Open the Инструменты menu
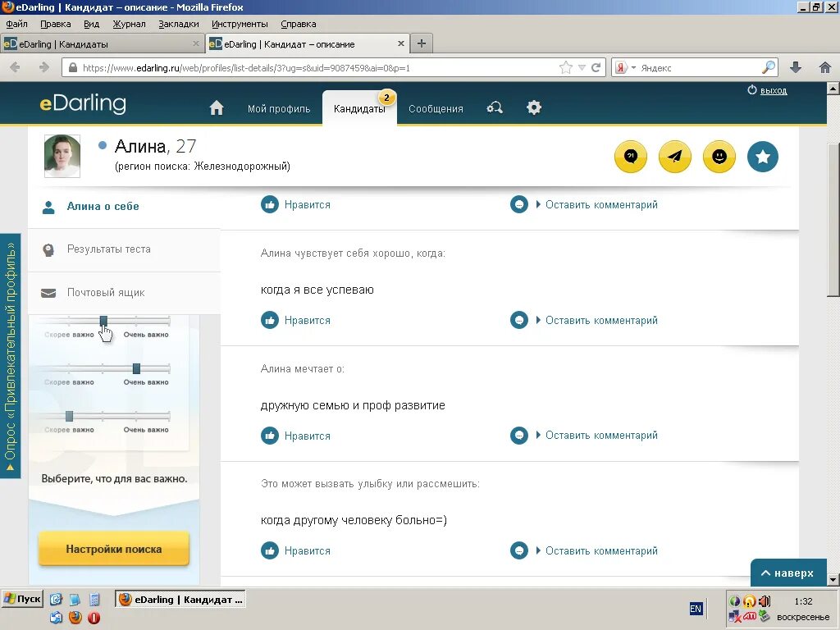840x630 pixels. (x=240, y=24)
